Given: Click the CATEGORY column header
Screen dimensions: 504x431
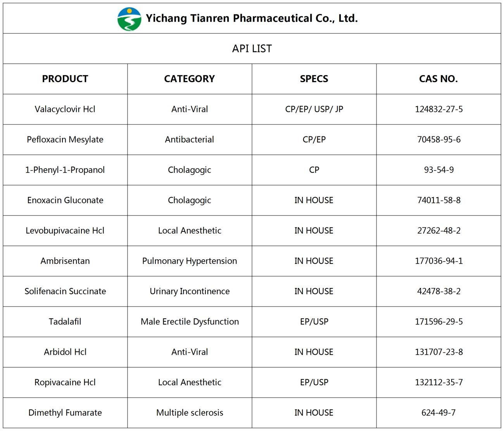Looking at the screenshot, I should tap(190, 79).
